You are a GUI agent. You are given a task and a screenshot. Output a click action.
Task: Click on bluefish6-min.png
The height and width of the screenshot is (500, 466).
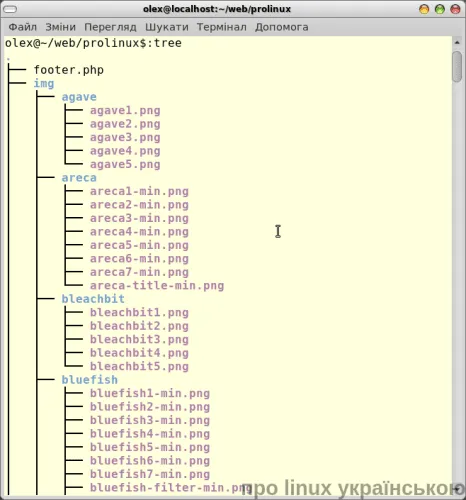[x=150, y=461]
